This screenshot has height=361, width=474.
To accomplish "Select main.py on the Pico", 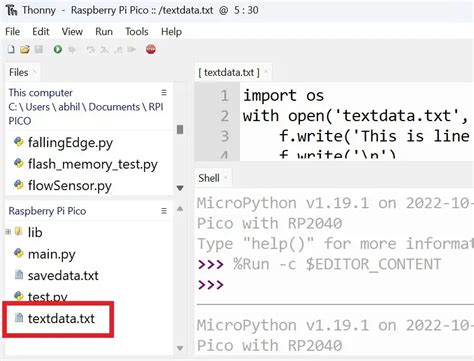I will point(52,254).
